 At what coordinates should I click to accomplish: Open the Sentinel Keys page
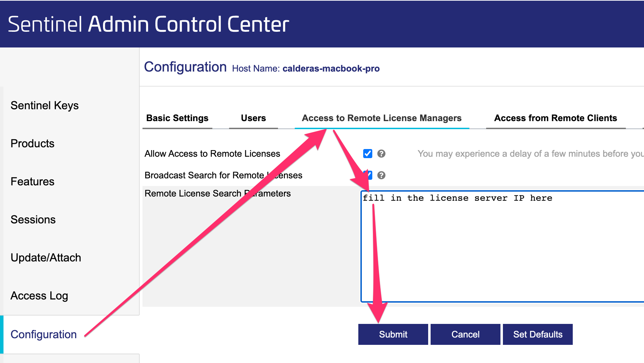coord(45,105)
